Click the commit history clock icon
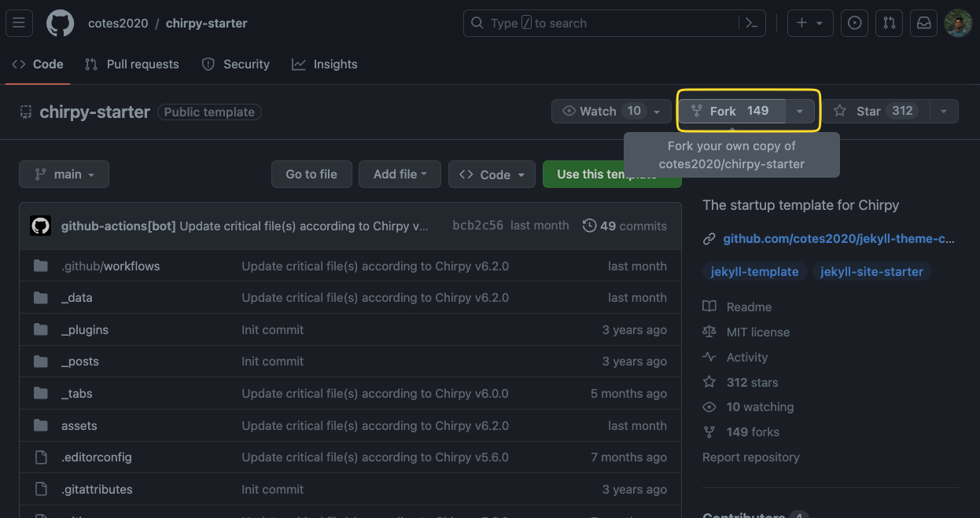The width and height of the screenshot is (980, 518). coord(589,226)
